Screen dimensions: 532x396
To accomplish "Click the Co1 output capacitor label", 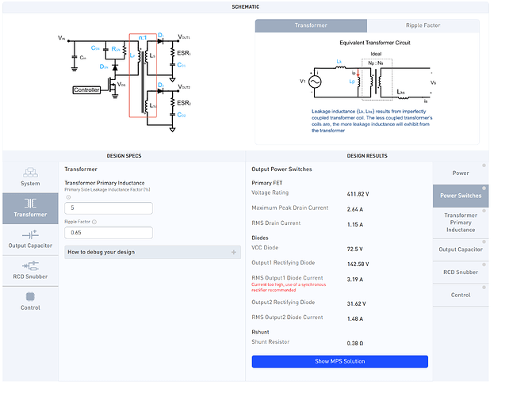I will point(182,65).
